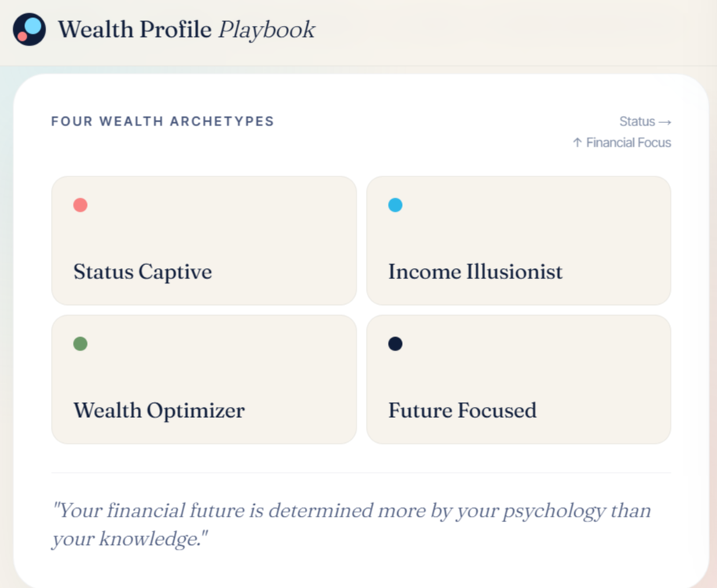Click the pink dot on Status Captive card
Viewport: 717px width, 588px height.
pos(81,205)
